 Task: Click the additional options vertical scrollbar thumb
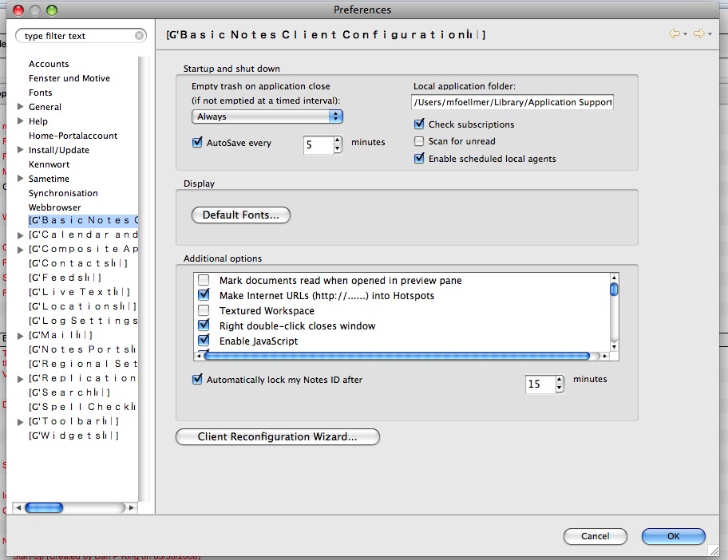pos(614,289)
